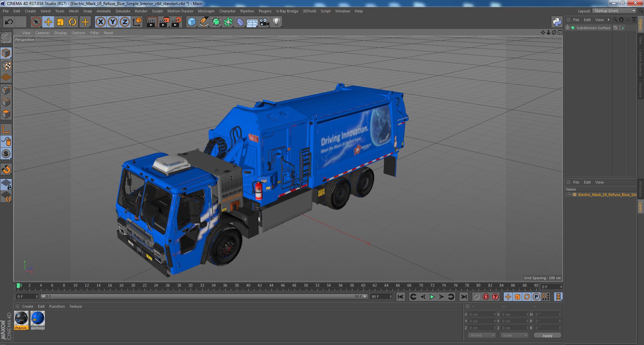
Task: Toggle Z axis lock
Action: (x=125, y=22)
